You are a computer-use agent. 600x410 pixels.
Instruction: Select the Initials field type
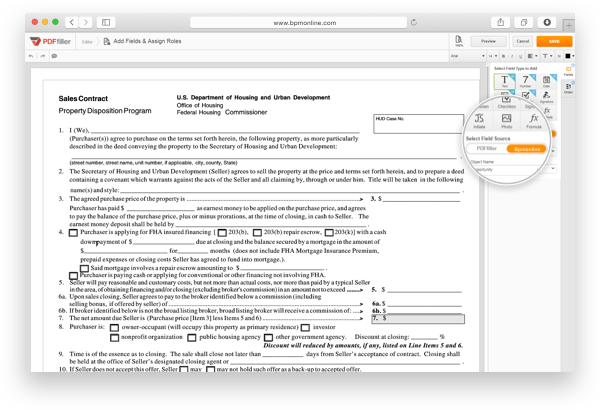(479, 121)
